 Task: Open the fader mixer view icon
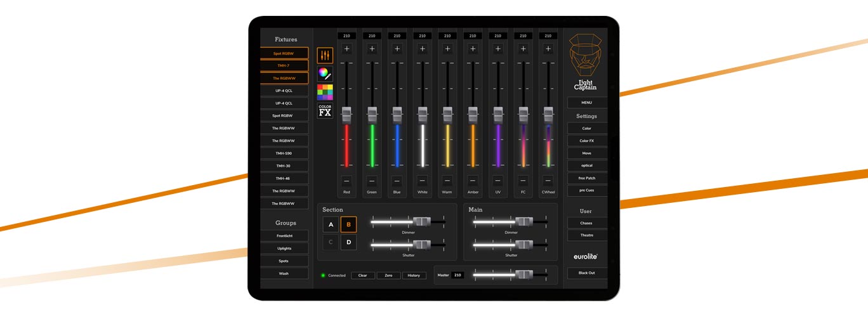[325, 56]
